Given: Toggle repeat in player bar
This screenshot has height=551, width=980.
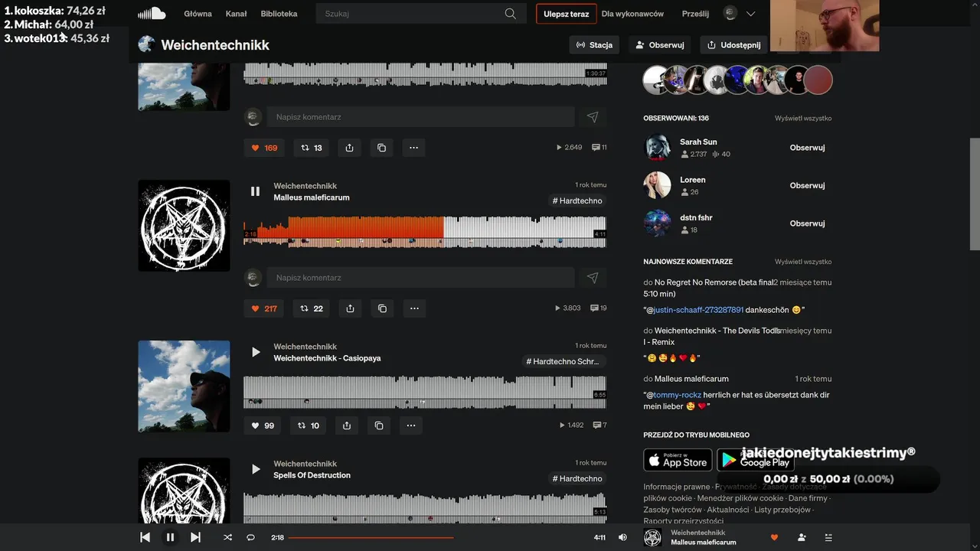Looking at the screenshot, I should tap(250, 537).
